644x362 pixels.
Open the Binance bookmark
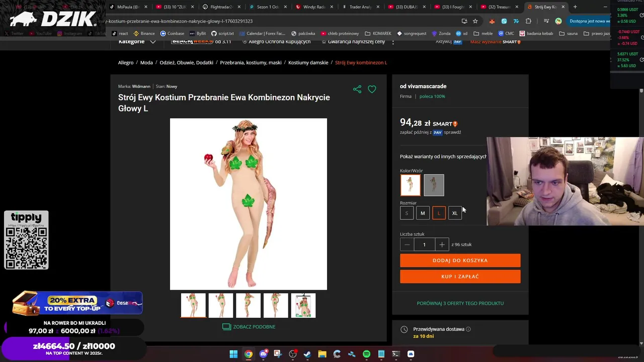pos(144,34)
